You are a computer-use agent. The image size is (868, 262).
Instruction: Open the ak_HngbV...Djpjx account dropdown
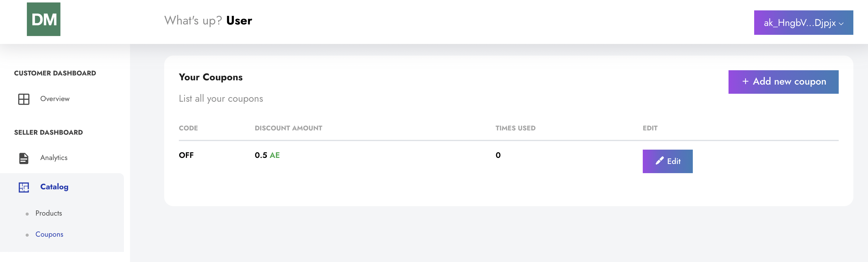tap(803, 23)
